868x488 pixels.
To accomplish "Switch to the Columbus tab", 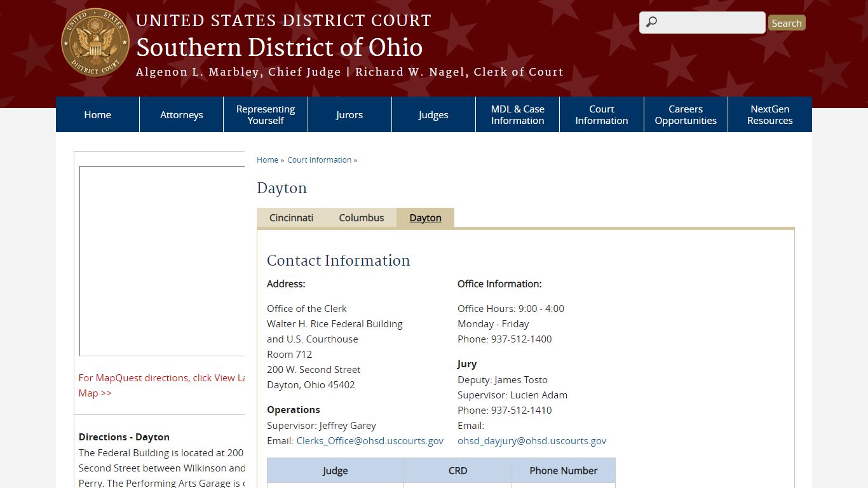I will [x=362, y=217].
